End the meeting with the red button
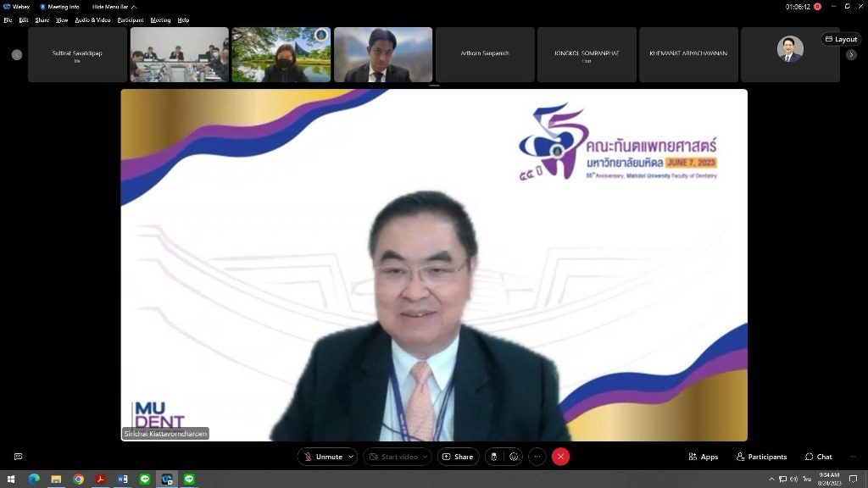 click(560, 457)
